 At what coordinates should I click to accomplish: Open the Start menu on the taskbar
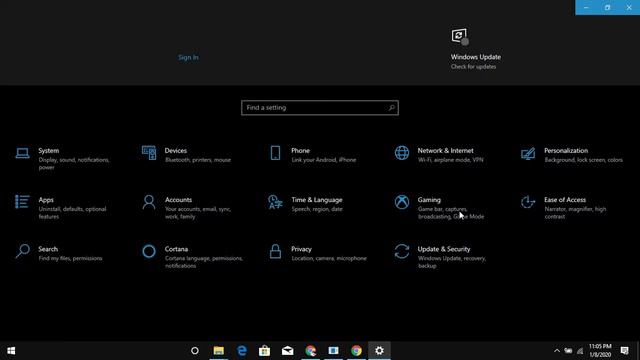tap(11, 351)
